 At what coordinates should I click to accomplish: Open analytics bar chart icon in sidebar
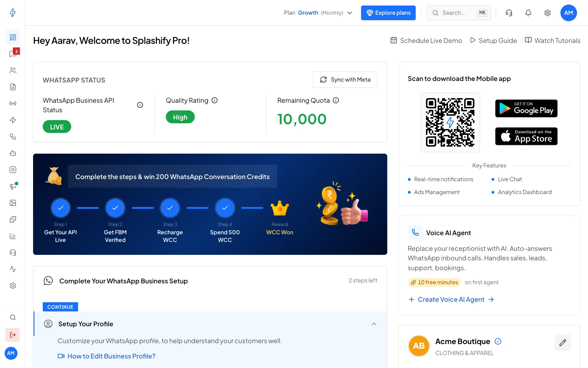pos(13,236)
